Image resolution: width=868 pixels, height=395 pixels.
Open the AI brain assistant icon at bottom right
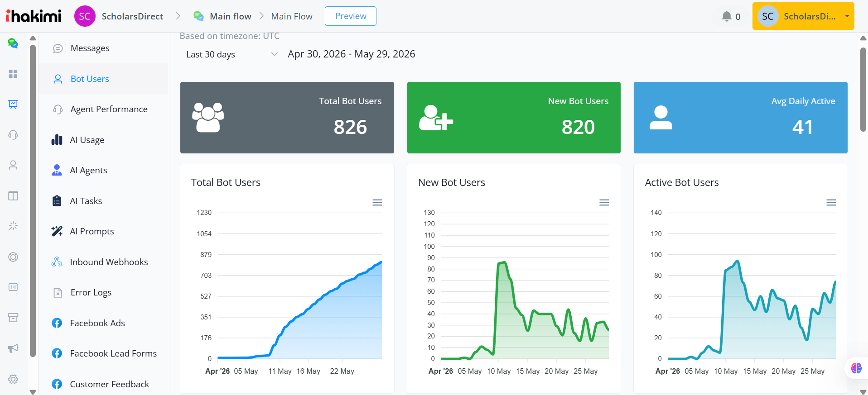tap(856, 368)
